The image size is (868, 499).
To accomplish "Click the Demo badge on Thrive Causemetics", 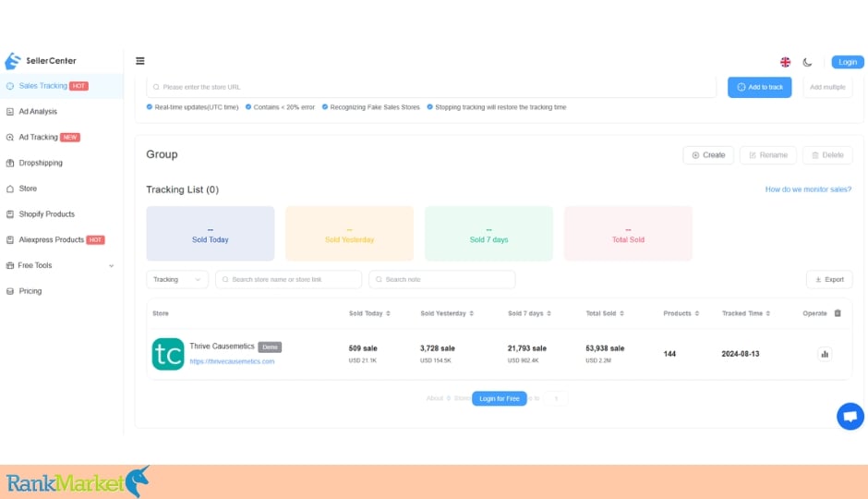I will [270, 347].
